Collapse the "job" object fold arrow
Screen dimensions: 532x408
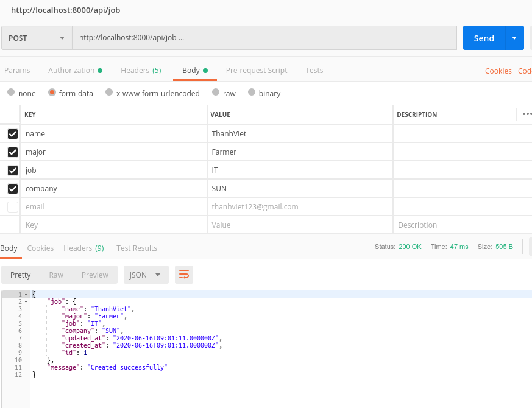click(26, 302)
